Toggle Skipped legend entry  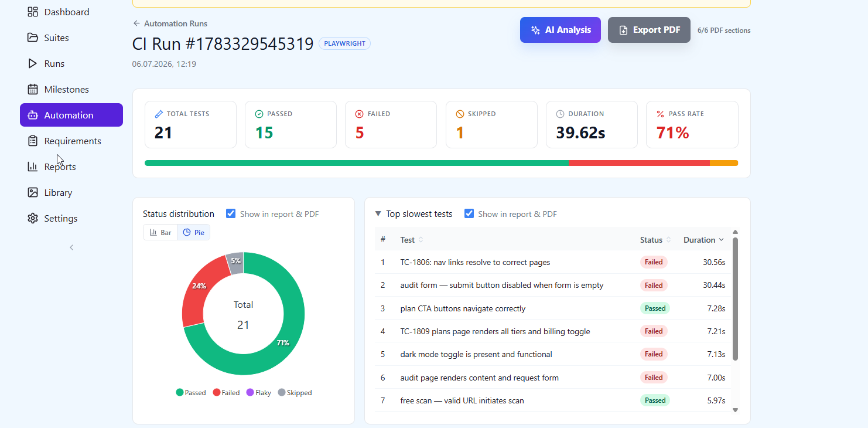(295, 393)
